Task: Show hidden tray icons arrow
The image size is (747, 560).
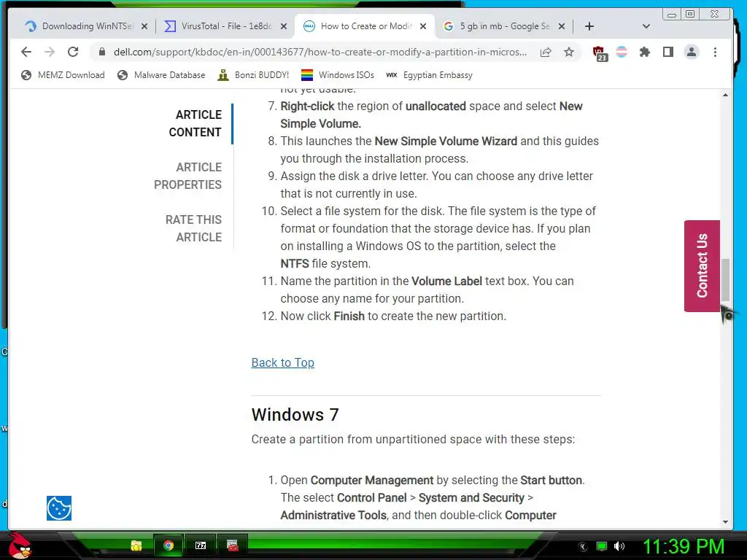Action: tap(582, 547)
